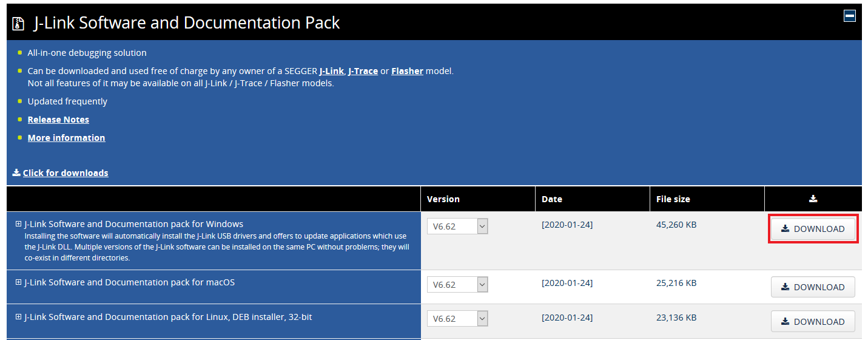Click the zip file icon beside the title

[19, 24]
